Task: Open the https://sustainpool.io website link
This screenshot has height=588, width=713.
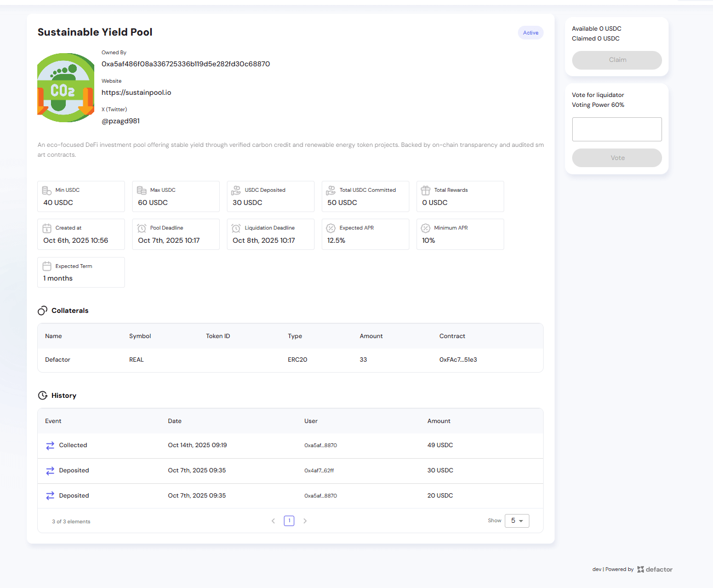Action: (x=136, y=93)
